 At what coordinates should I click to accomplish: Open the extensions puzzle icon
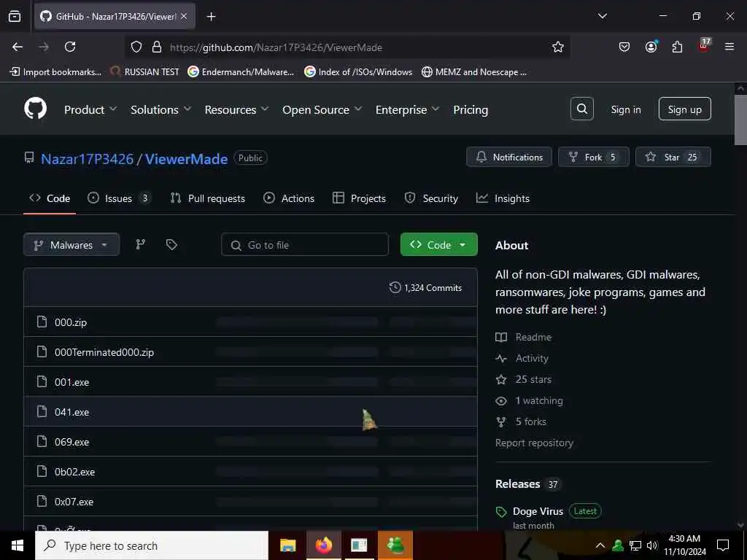pyautogui.click(x=677, y=47)
